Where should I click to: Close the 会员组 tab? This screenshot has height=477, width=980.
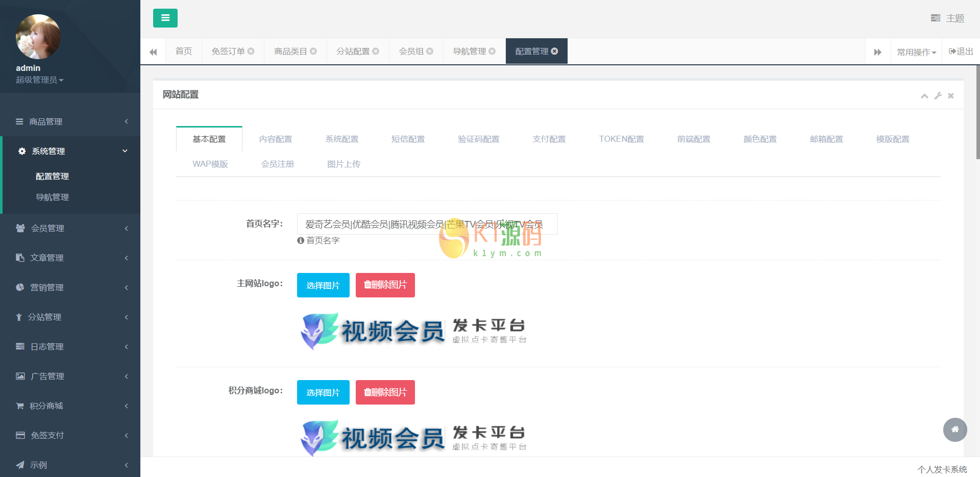point(430,52)
